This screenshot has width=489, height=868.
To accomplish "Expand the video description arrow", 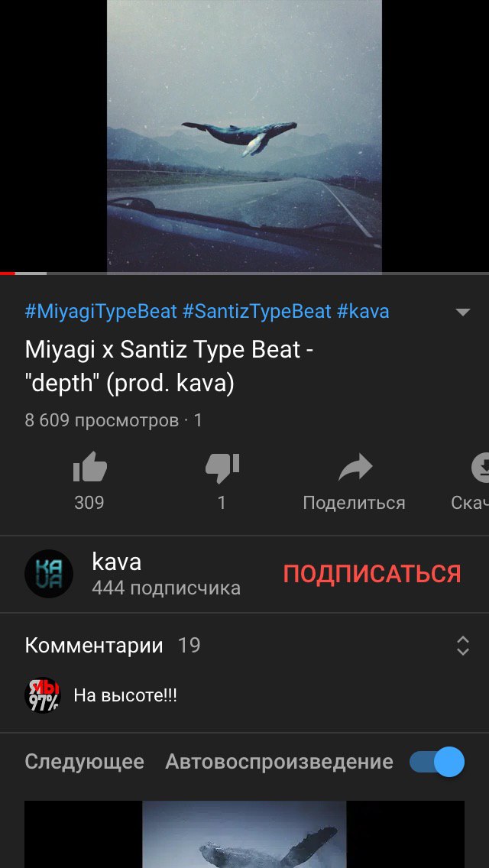I will pos(462,312).
